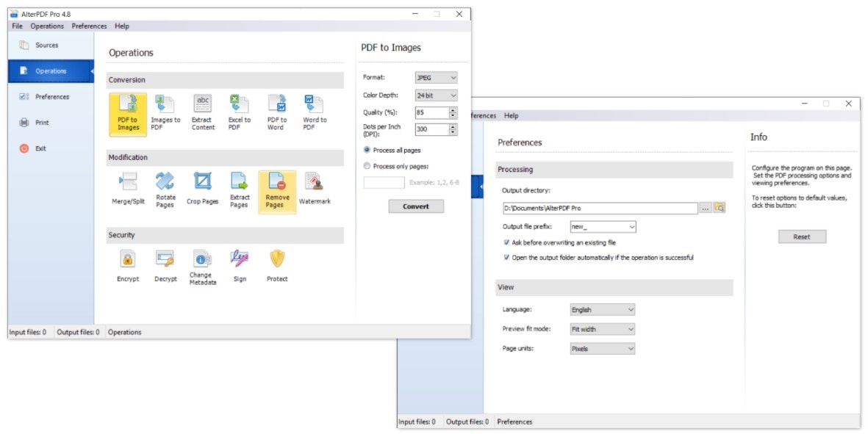The width and height of the screenshot is (868, 434).
Task: Open the Print sidebar item
Action: 51,123
